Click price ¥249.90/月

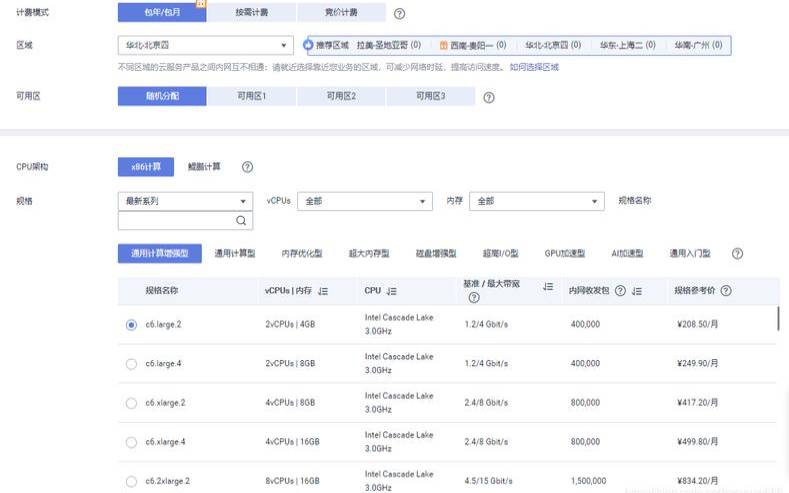[697, 363]
